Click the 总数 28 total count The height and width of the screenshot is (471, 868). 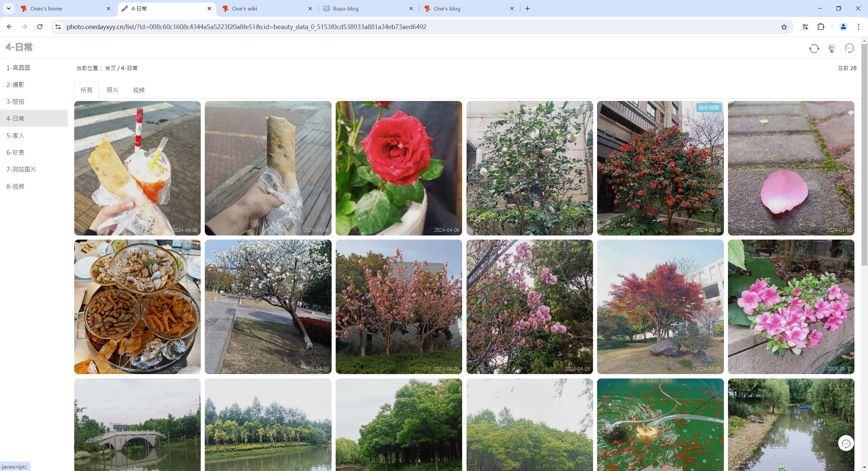pyautogui.click(x=847, y=68)
